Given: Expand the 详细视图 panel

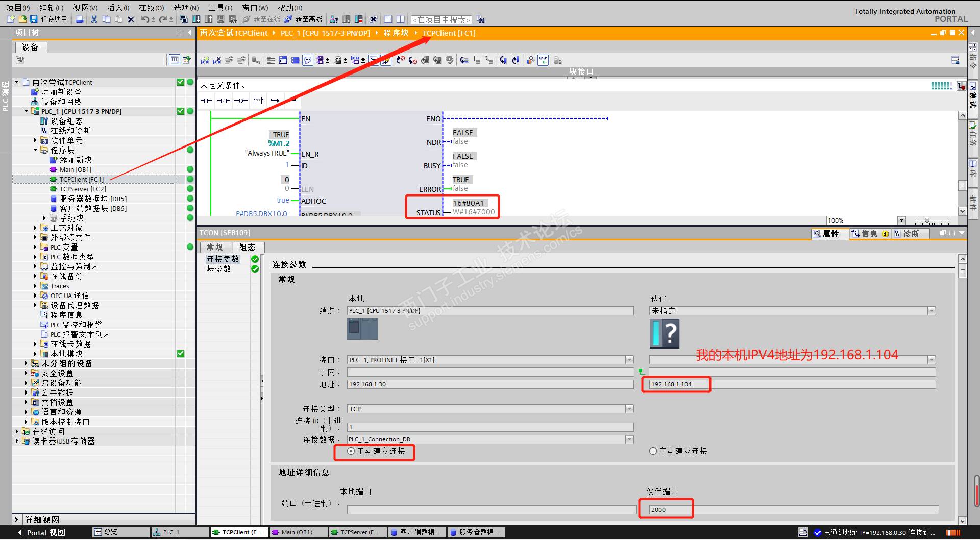Looking at the screenshot, I should (x=16, y=520).
